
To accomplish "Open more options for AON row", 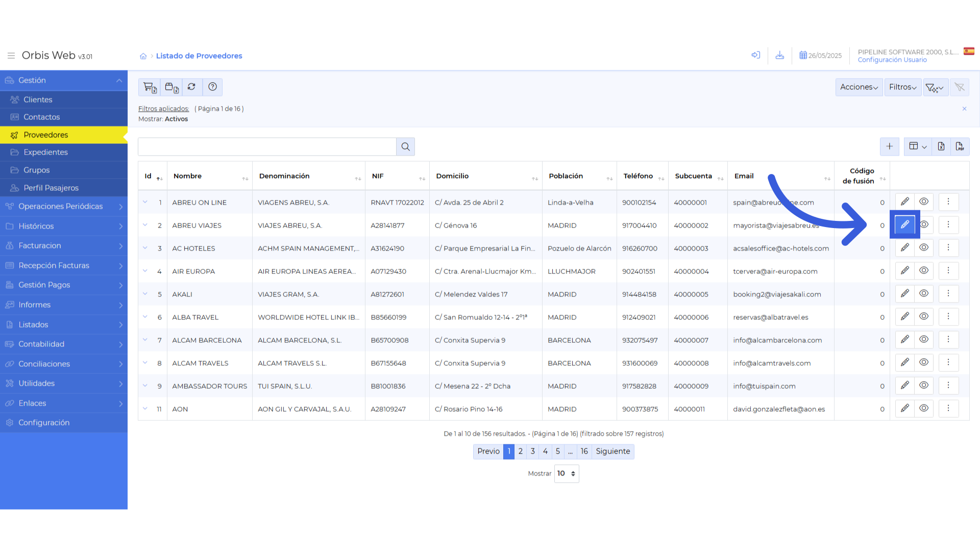I will click(948, 409).
